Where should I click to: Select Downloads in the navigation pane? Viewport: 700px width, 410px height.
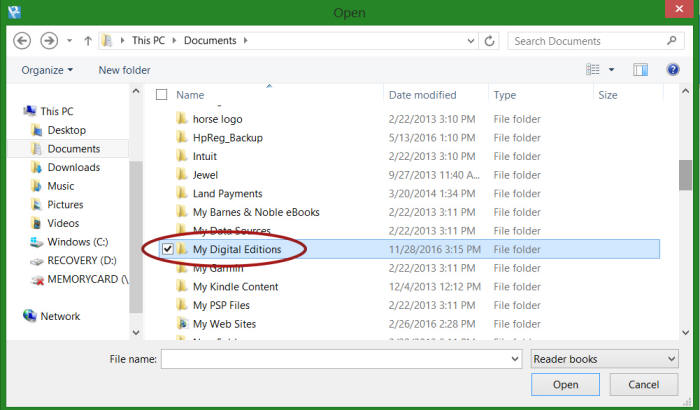pos(73,167)
